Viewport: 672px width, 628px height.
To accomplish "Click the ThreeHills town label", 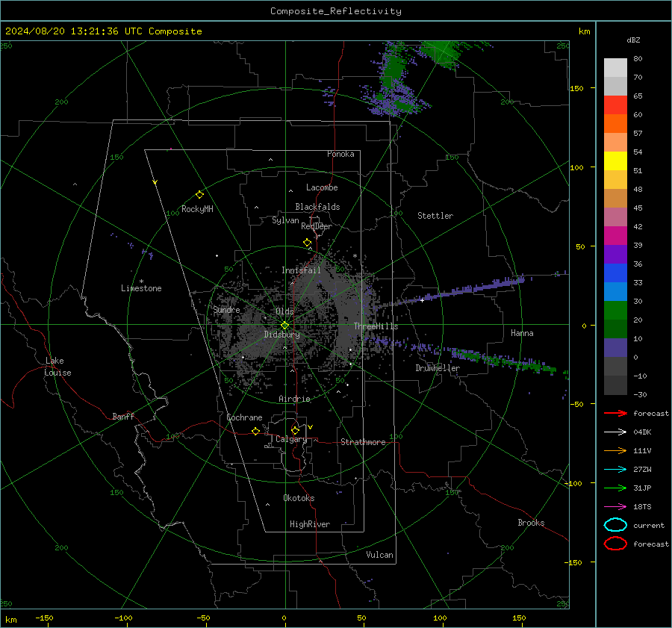I will pyautogui.click(x=376, y=326).
